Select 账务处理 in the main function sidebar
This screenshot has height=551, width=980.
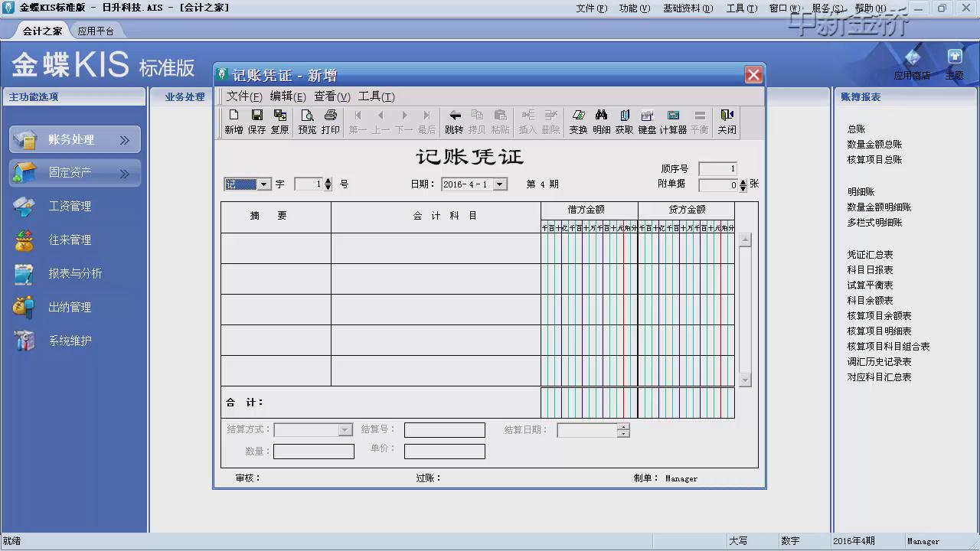coord(75,140)
